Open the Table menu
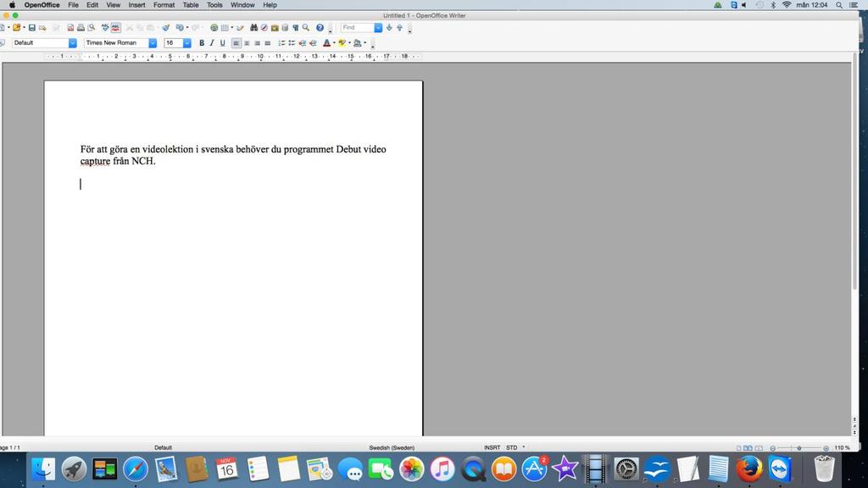868x488 pixels. tap(191, 5)
